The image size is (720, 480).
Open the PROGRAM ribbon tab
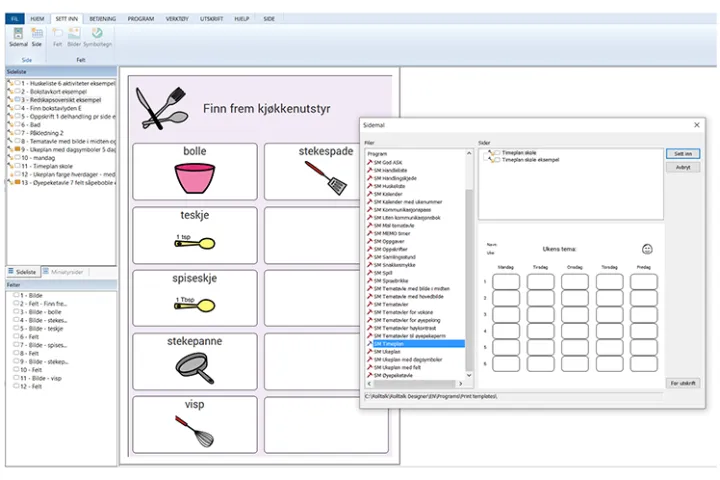pos(141,19)
